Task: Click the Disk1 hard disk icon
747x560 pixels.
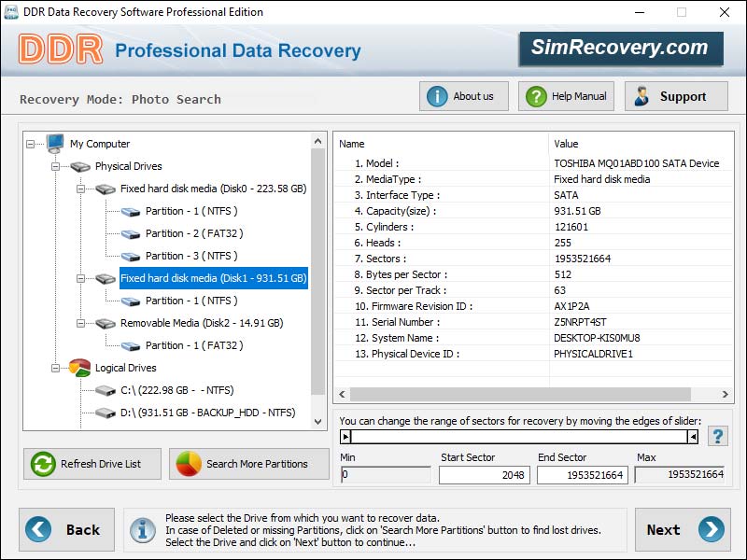Action: [106, 278]
